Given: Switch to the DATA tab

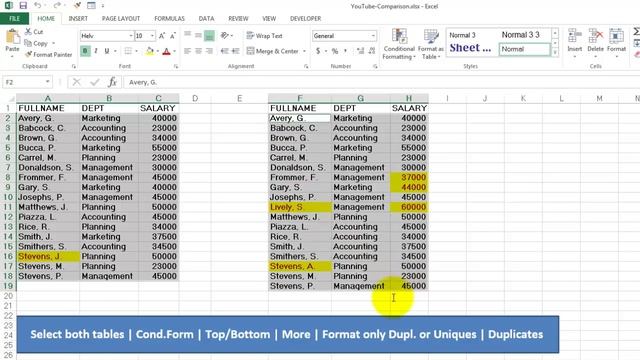Looking at the screenshot, I should click(206, 18).
